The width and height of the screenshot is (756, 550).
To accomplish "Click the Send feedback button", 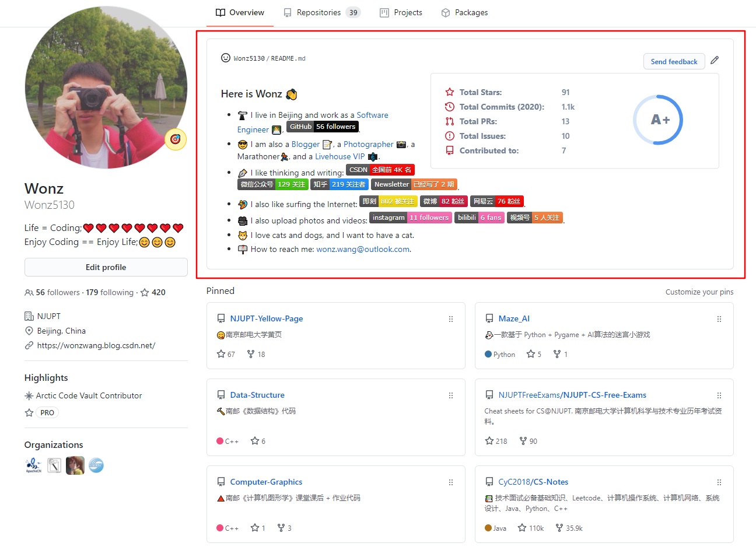I will (674, 61).
